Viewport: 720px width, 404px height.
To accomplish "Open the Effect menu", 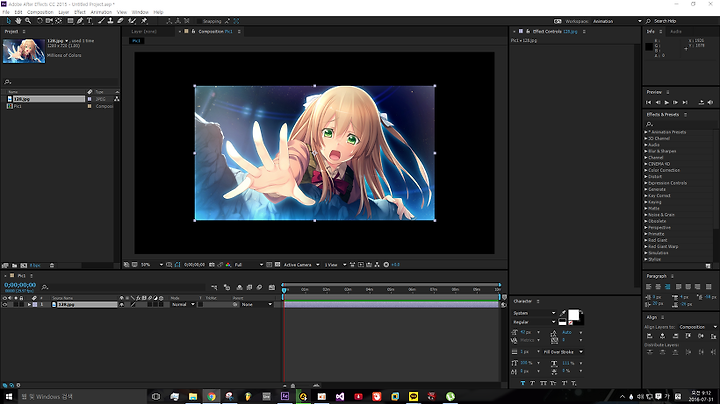I will pos(80,12).
